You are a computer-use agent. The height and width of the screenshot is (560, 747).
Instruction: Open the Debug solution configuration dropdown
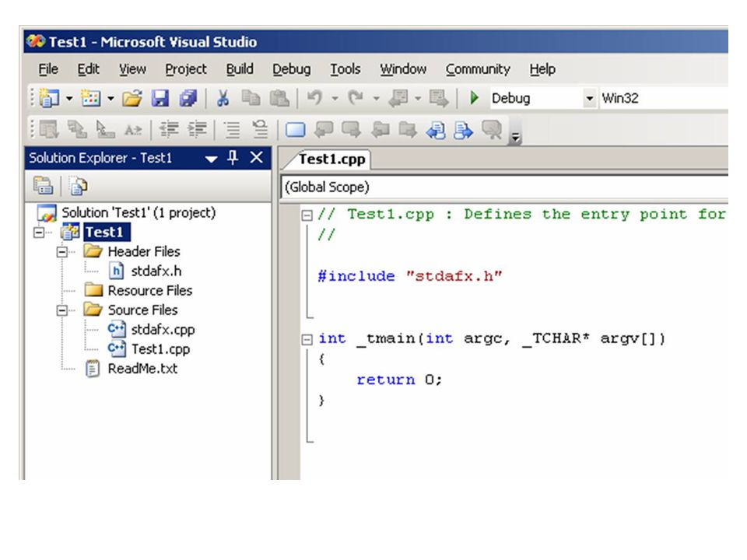click(x=589, y=98)
